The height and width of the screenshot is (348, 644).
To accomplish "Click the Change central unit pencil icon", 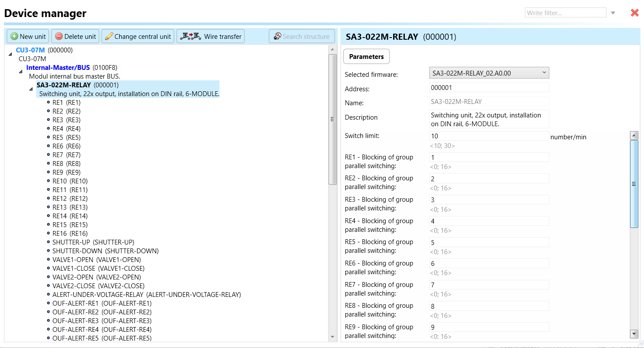I will (109, 37).
